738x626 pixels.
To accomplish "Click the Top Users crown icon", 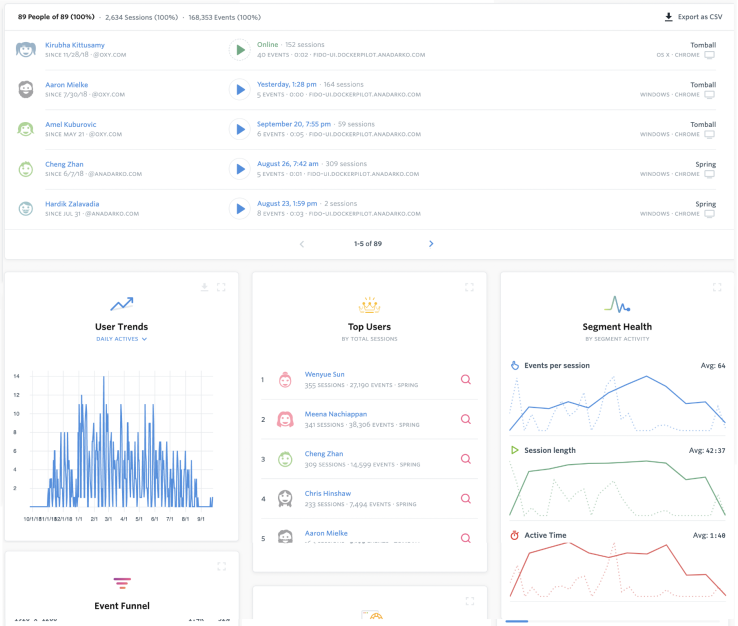I will point(369,305).
